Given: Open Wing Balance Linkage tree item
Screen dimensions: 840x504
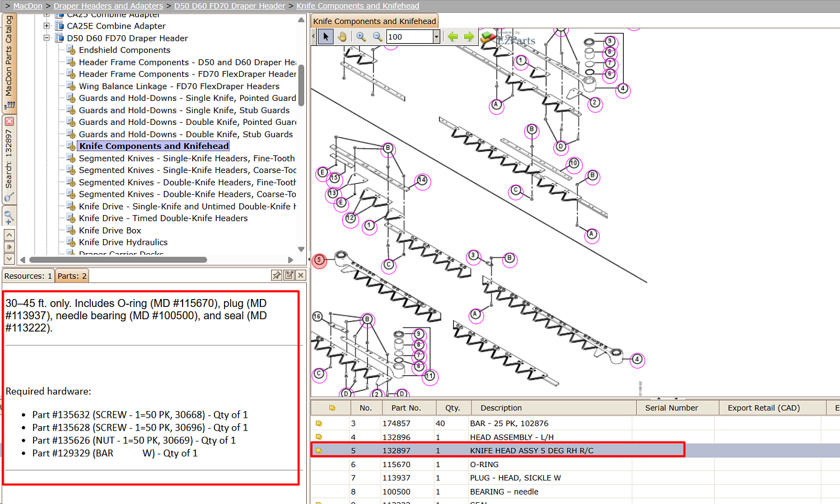Looking at the screenshot, I should point(179,86).
